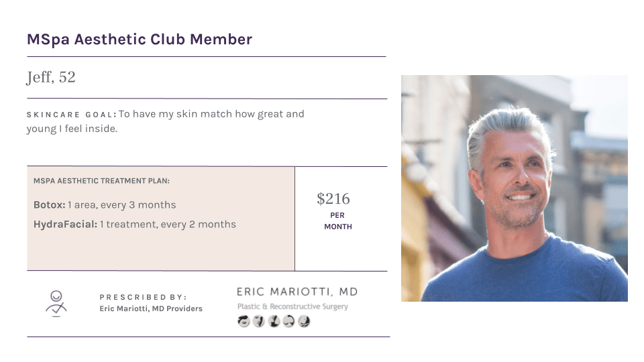Click the $216 price amount
This screenshot has height=362, width=644.
coord(333,198)
